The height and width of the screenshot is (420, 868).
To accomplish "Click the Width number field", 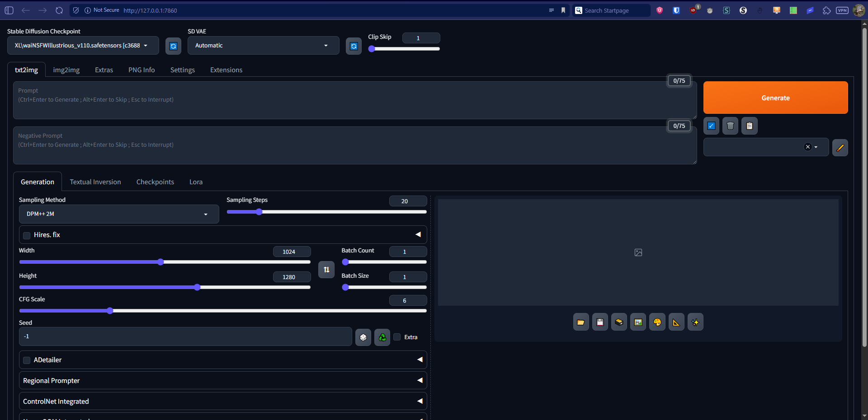I will pos(292,252).
